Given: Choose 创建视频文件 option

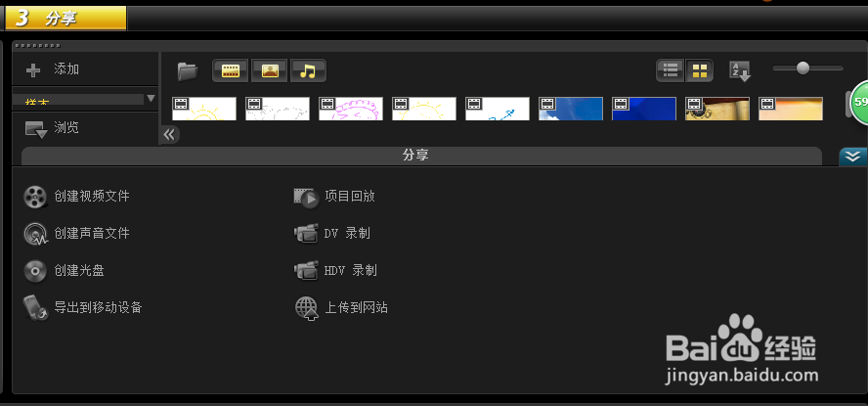Looking at the screenshot, I should (x=92, y=196).
